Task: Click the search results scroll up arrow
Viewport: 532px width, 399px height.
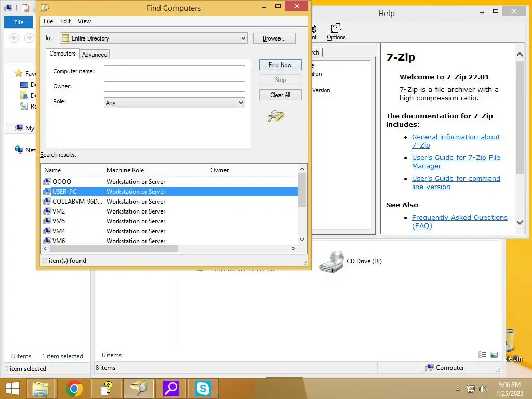Action: 302,169
